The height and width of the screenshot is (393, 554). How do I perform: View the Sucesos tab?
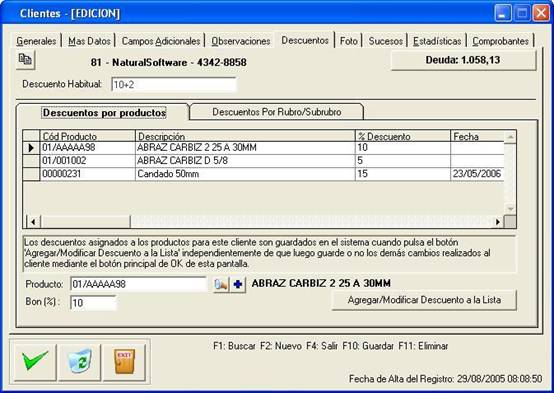(x=385, y=41)
